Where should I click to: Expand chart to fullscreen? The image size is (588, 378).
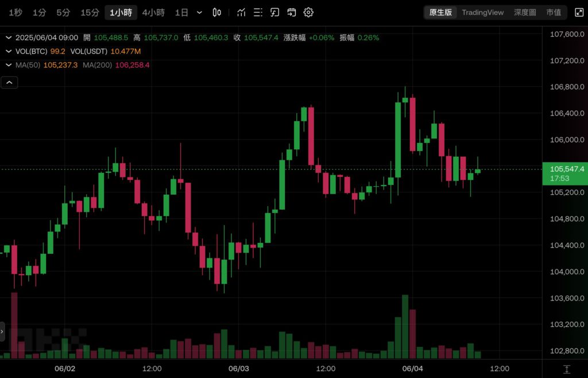coord(578,12)
